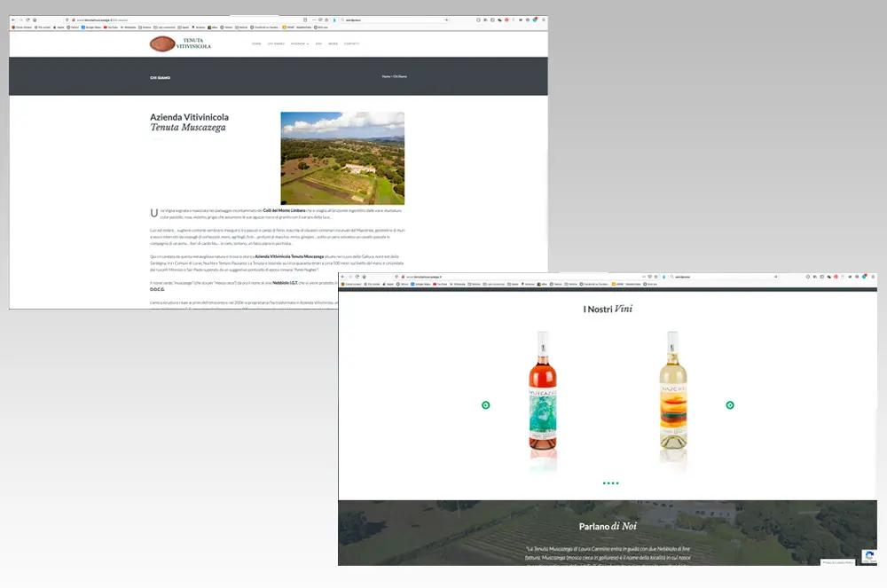Expand the AZIENDA navigation dropdown
The image size is (887, 588).
(x=300, y=43)
